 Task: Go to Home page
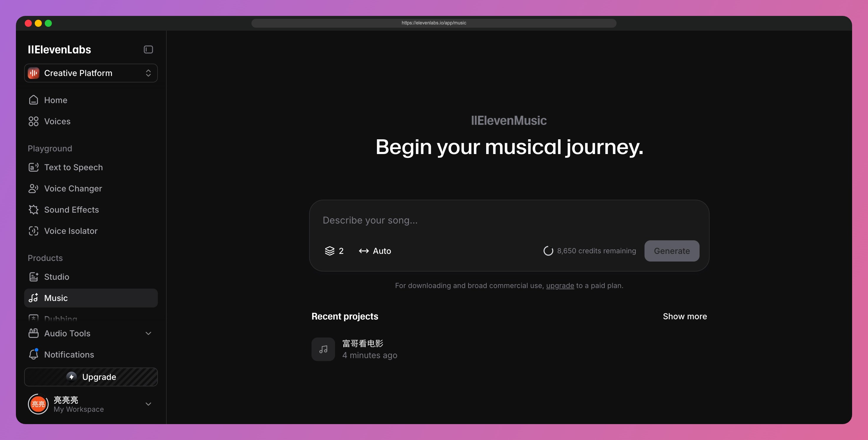91,100
